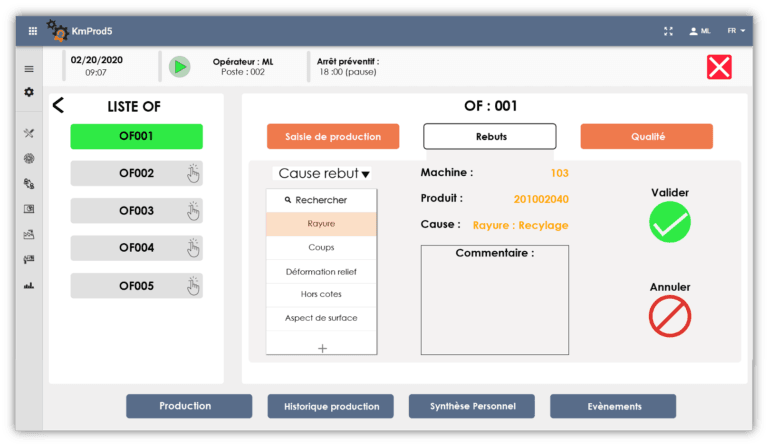Screen dimensions: 768x446
Task: Open the linked gears sidebar icon
Action: point(29,184)
